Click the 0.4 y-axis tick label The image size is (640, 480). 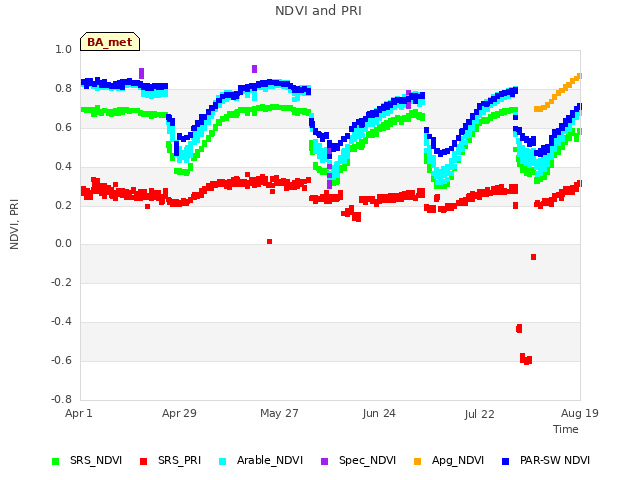(63, 166)
